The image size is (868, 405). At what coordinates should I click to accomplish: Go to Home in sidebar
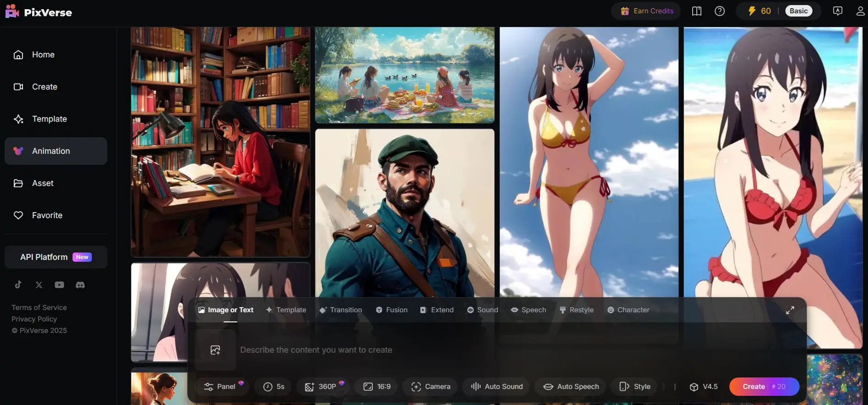(x=56, y=55)
